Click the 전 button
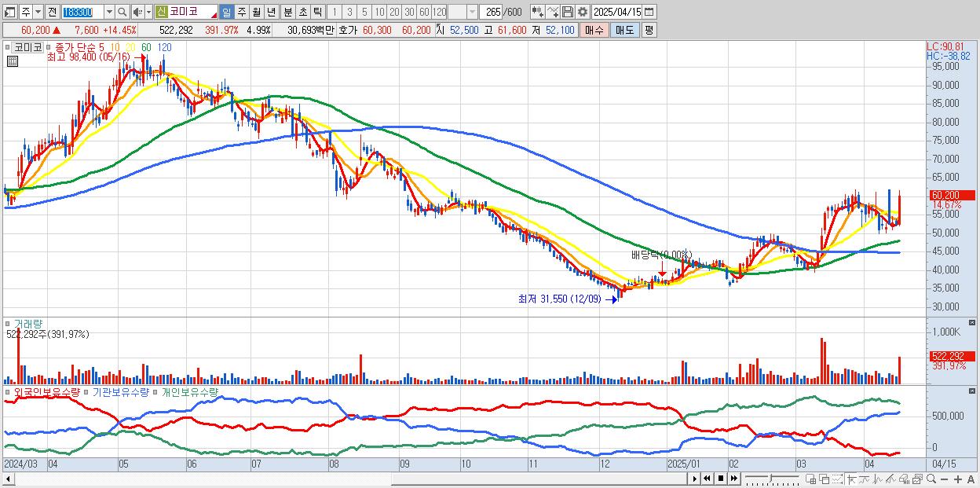This screenshot has height=488, width=980. [x=53, y=12]
